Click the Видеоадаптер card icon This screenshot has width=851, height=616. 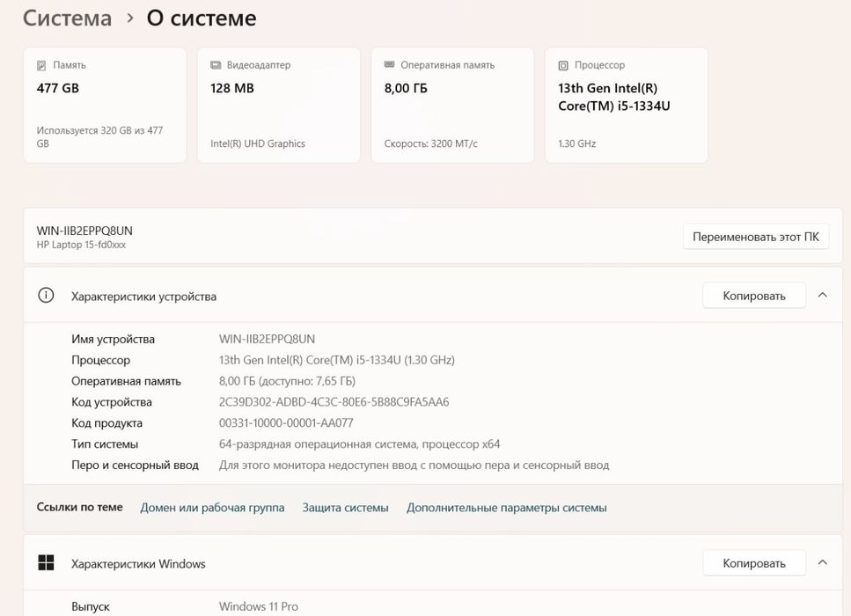[x=216, y=65]
